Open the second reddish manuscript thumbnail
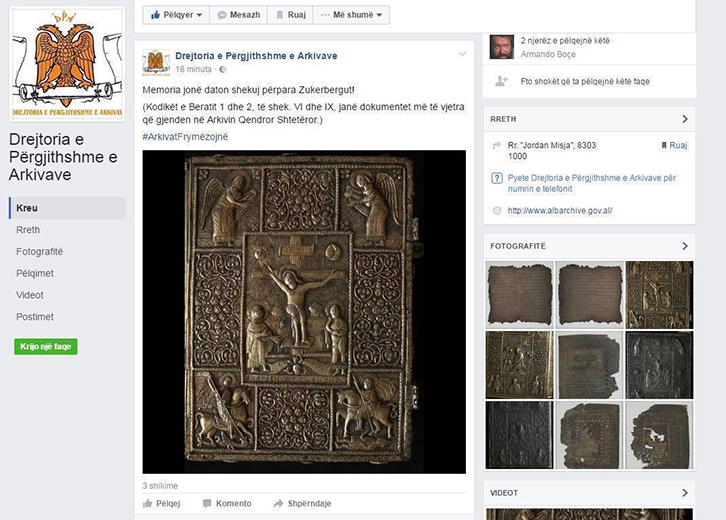726x520 pixels. point(589,294)
